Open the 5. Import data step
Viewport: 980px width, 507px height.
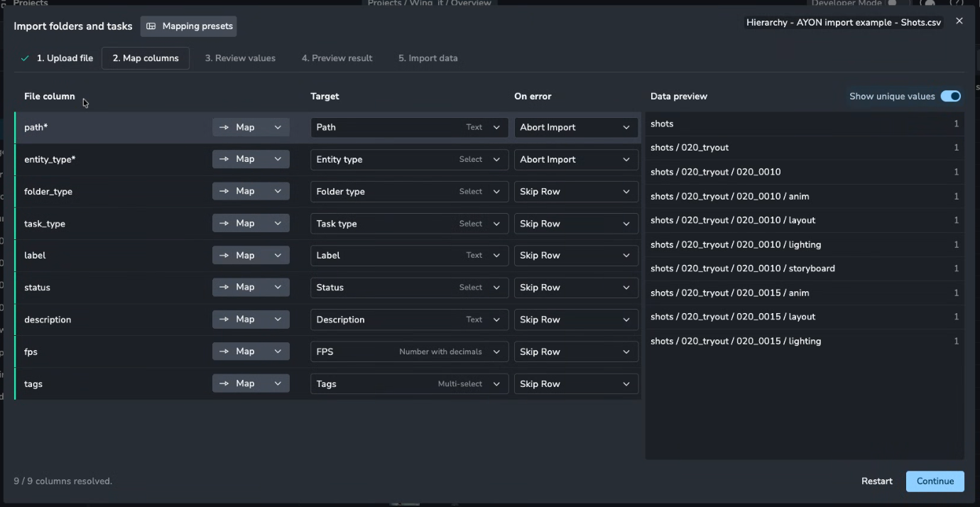(428, 58)
